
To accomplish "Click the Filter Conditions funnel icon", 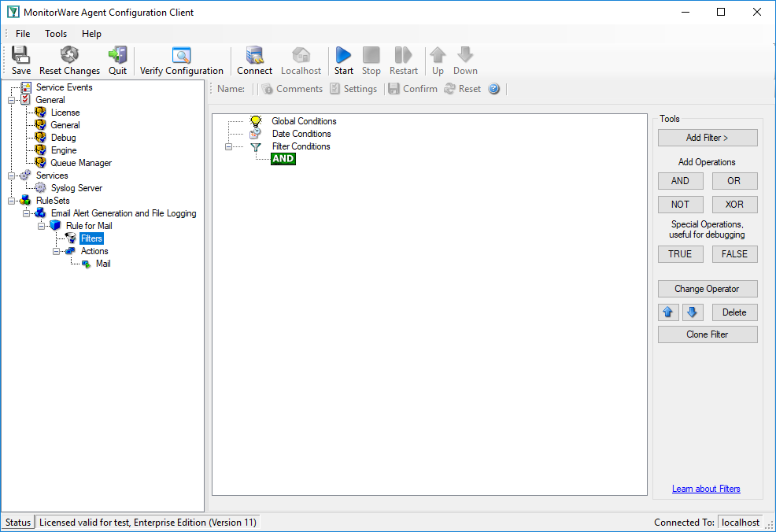I will 255,146.
